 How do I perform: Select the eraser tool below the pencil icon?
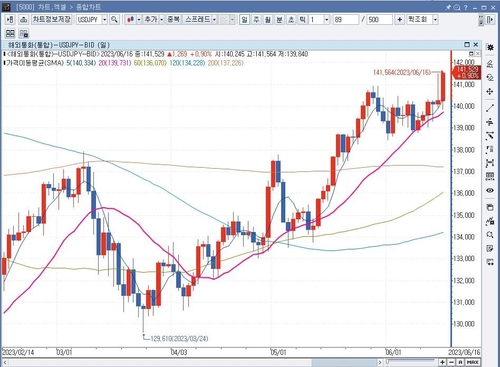(x=490, y=78)
